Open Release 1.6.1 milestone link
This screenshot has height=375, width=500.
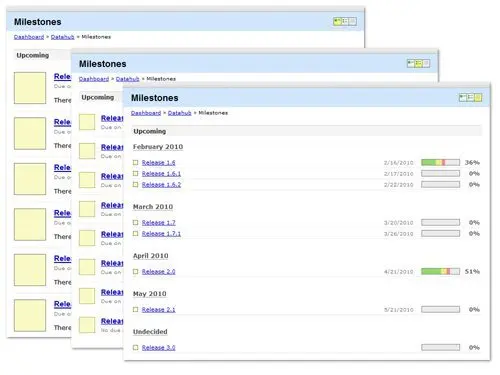[x=161, y=174]
